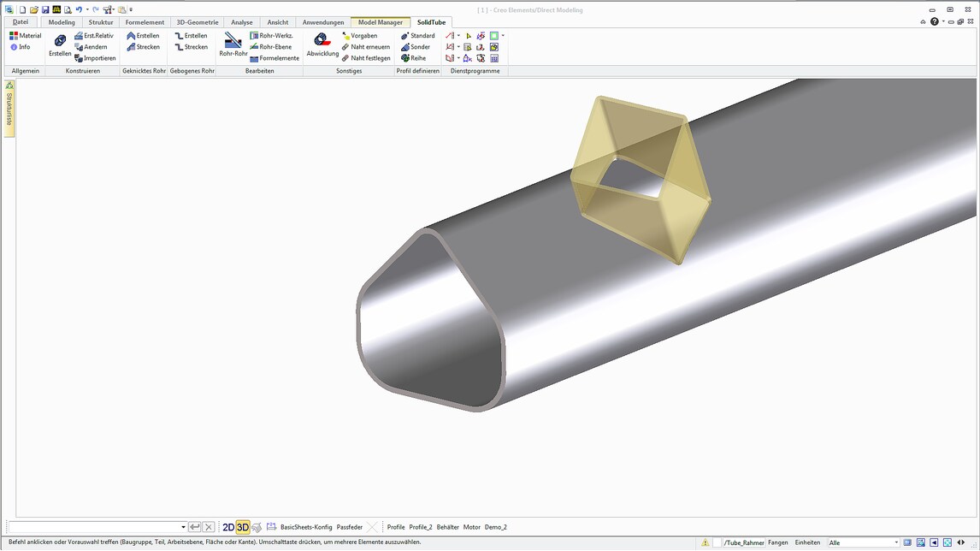Viewport: 980px width, 551px height.
Task: Open the command line dropdown arrow
Action: click(183, 527)
